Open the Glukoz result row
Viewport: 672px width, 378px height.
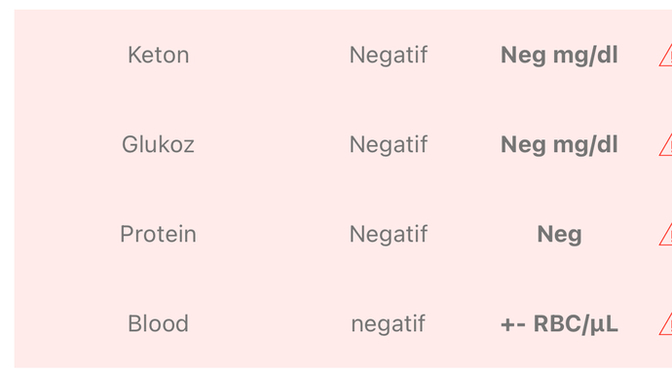[343, 144]
